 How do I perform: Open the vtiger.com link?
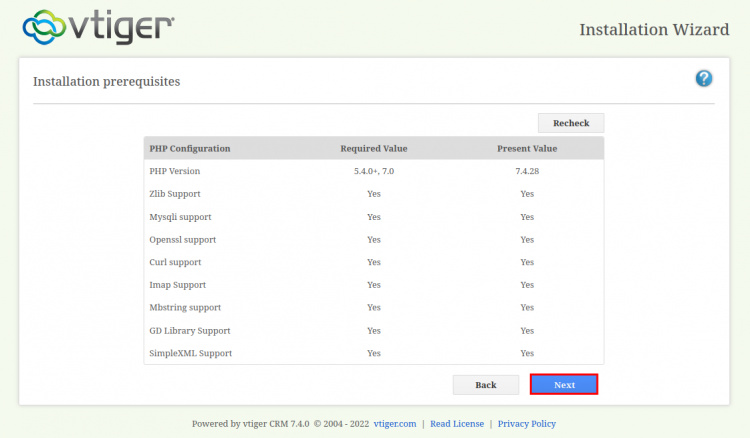pyautogui.click(x=393, y=423)
